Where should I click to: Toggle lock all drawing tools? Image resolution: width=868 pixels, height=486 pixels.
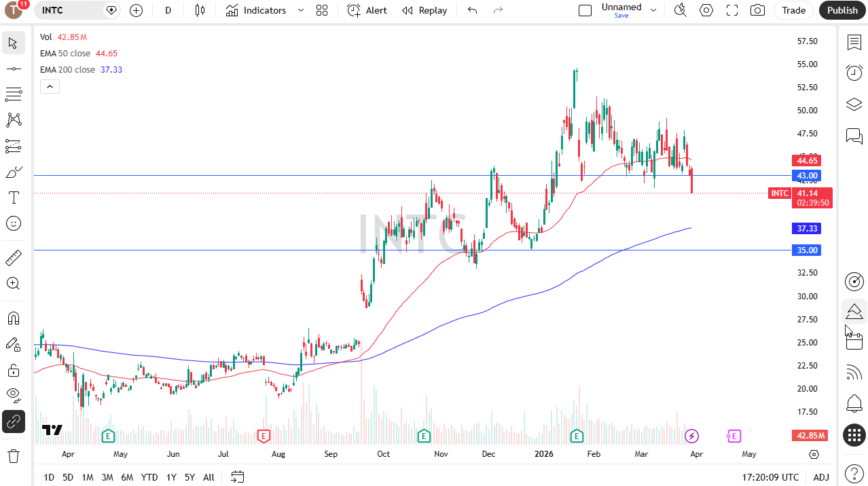13,370
